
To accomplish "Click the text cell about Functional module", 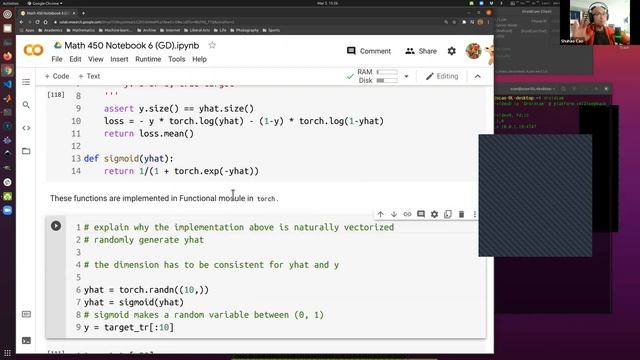I will [x=164, y=198].
